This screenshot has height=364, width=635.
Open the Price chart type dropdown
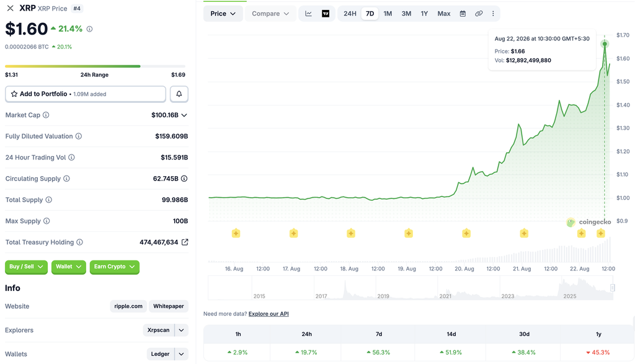pyautogui.click(x=223, y=14)
